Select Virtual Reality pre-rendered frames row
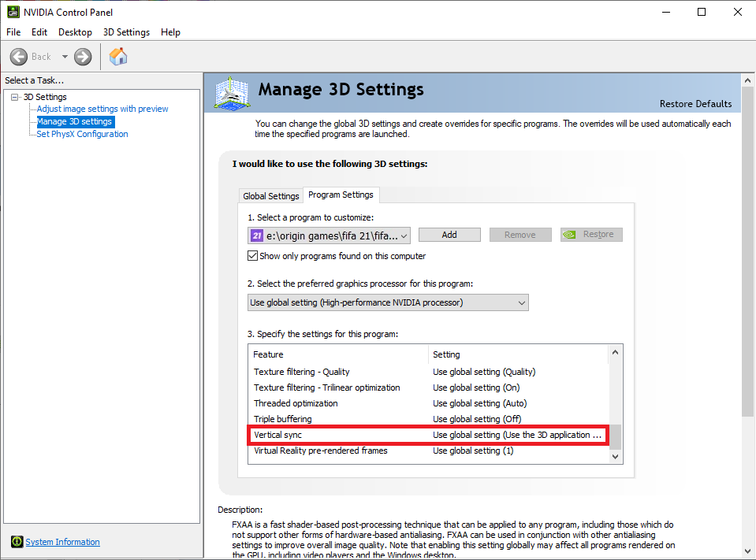The width and height of the screenshot is (756, 560). [429, 451]
